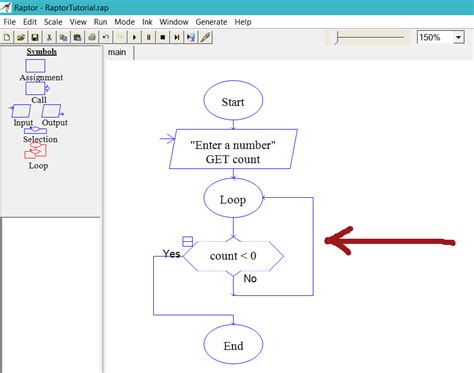Viewport: 474px width, 373px height.
Task: Select the main subchart tab
Action: pyautogui.click(x=117, y=52)
